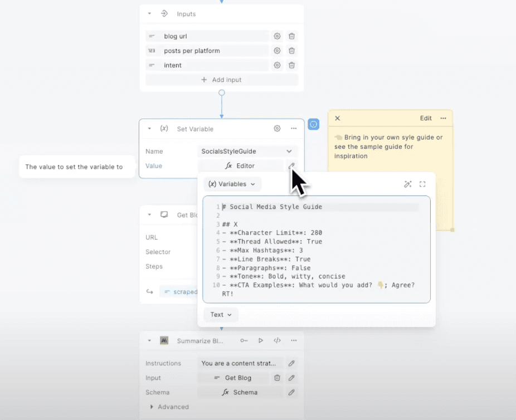
Task: Expand the Advanced section
Action: click(x=169, y=407)
